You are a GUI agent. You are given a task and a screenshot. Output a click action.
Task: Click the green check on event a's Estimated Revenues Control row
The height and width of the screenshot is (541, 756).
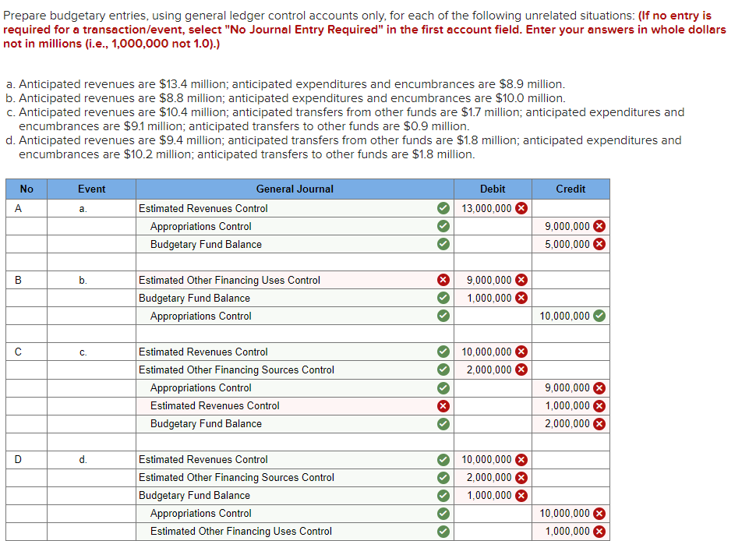coord(443,208)
